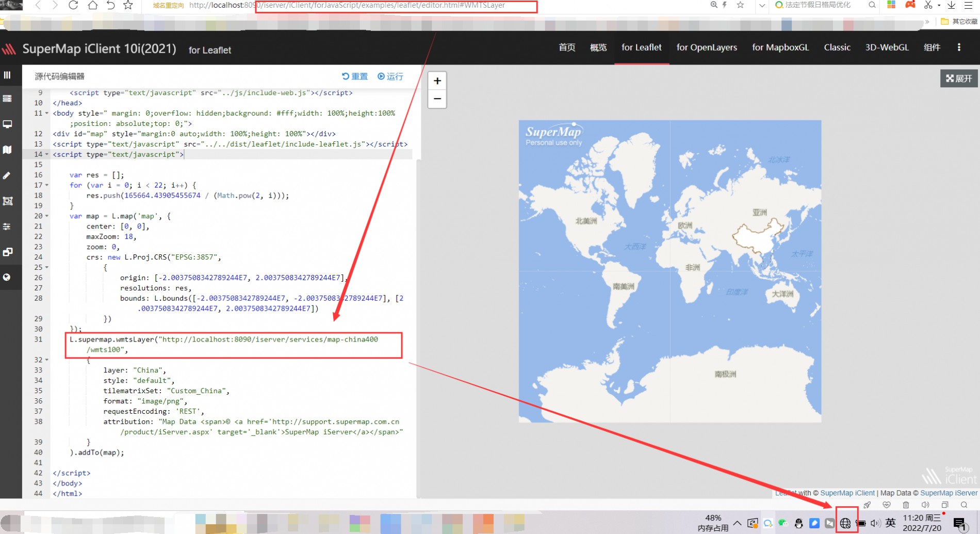Open the globe sidebar icon
The height and width of the screenshot is (534, 980).
7,277
